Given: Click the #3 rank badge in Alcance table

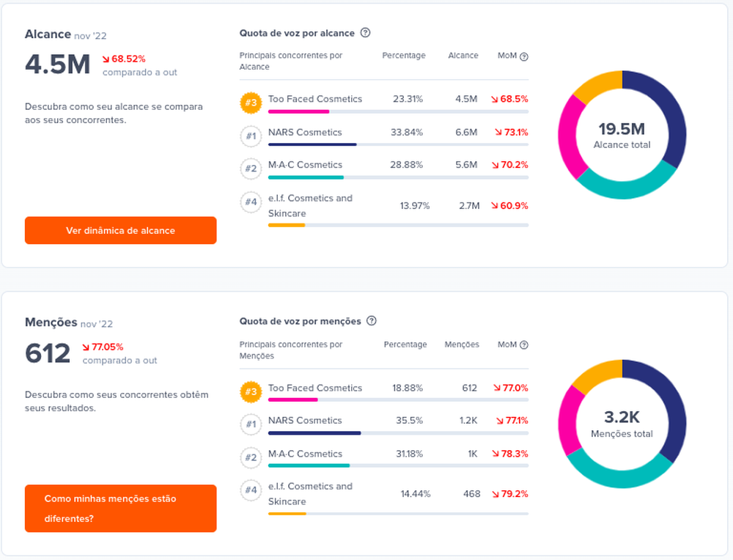Looking at the screenshot, I should (251, 103).
